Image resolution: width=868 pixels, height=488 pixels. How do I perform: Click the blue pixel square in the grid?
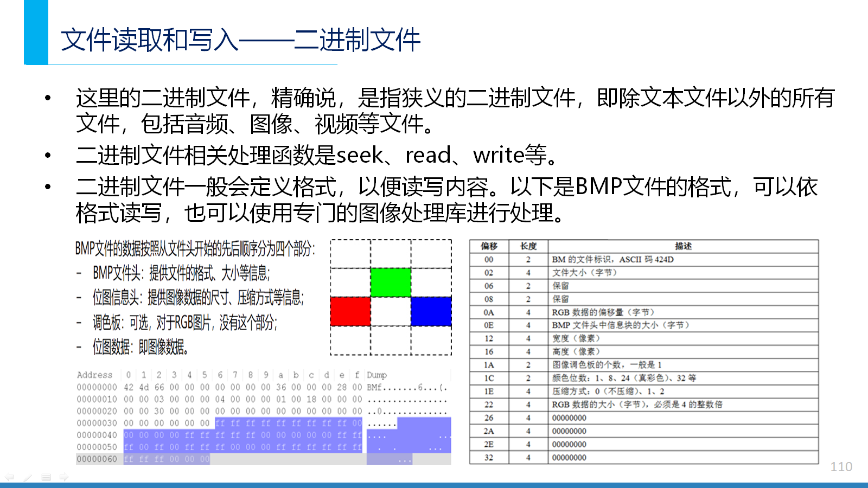coord(431,311)
